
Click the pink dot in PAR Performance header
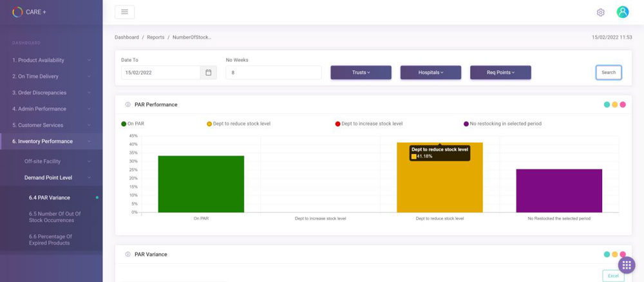point(623,105)
